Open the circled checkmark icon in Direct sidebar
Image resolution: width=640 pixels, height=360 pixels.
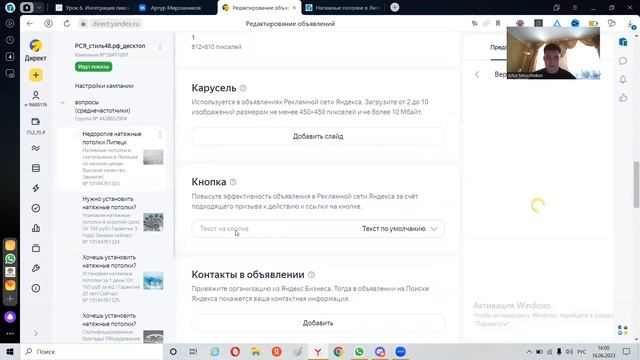(36, 208)
